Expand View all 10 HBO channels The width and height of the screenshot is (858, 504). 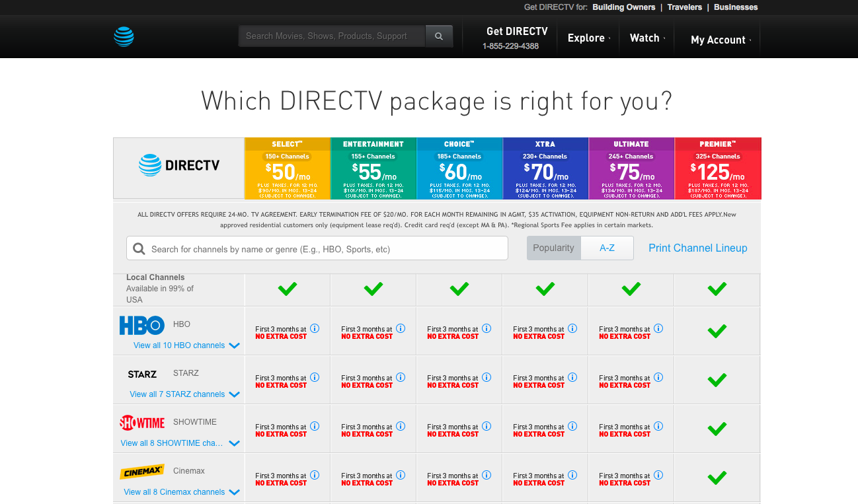[x=186, y=345]
